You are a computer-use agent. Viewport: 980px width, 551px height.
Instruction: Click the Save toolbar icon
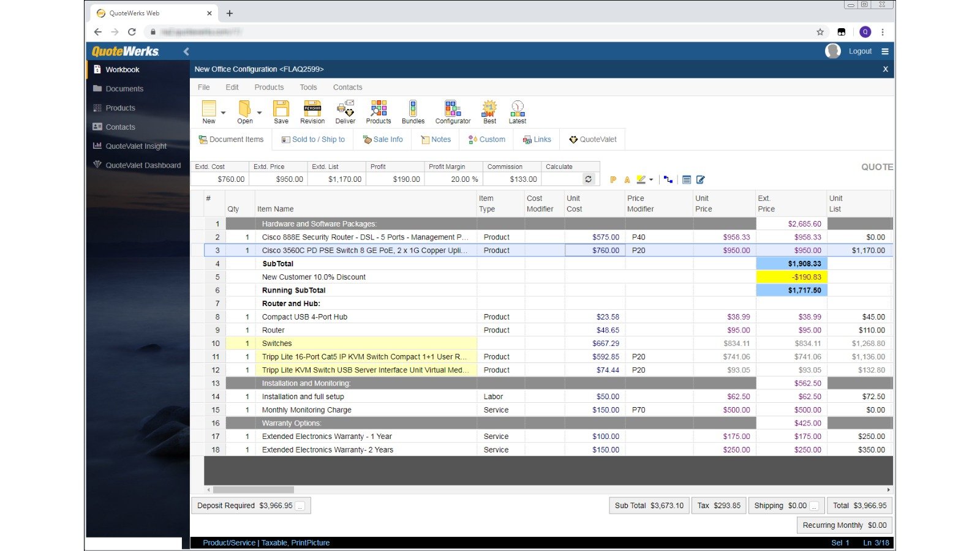coord(281,111)
